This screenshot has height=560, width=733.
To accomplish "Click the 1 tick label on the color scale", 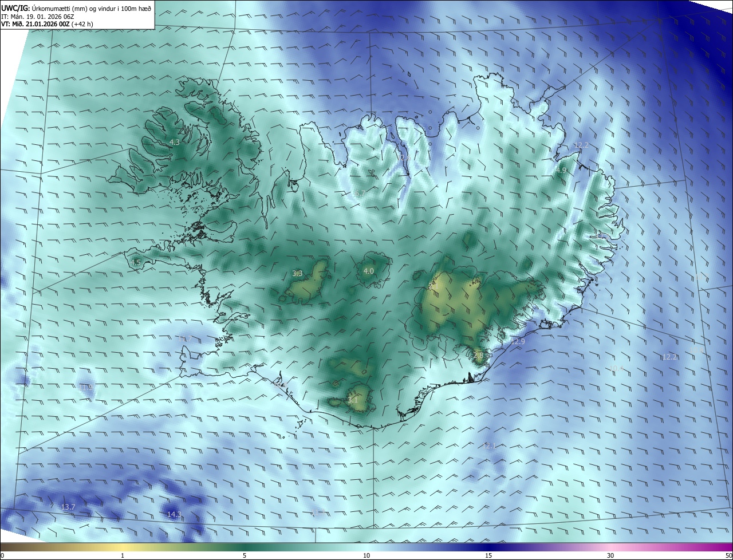I will [x=123, y=555].
